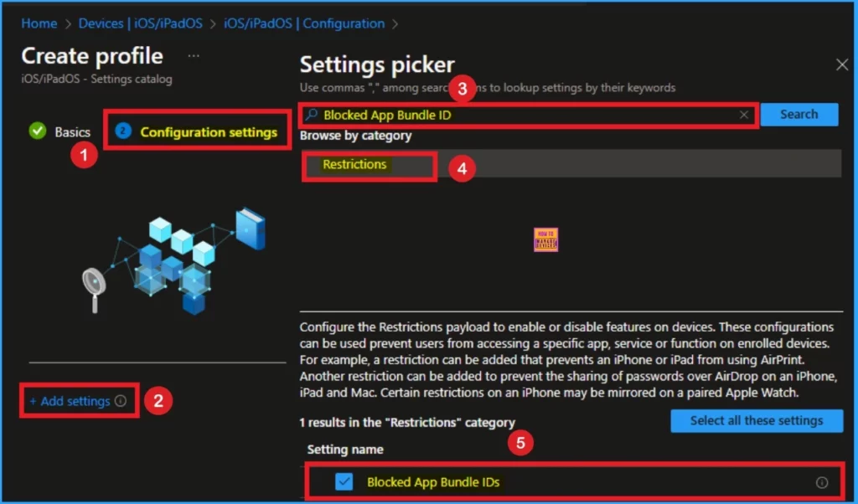
Task: Open info icon for Blocked App Bundle IDs
Action: 822,482
